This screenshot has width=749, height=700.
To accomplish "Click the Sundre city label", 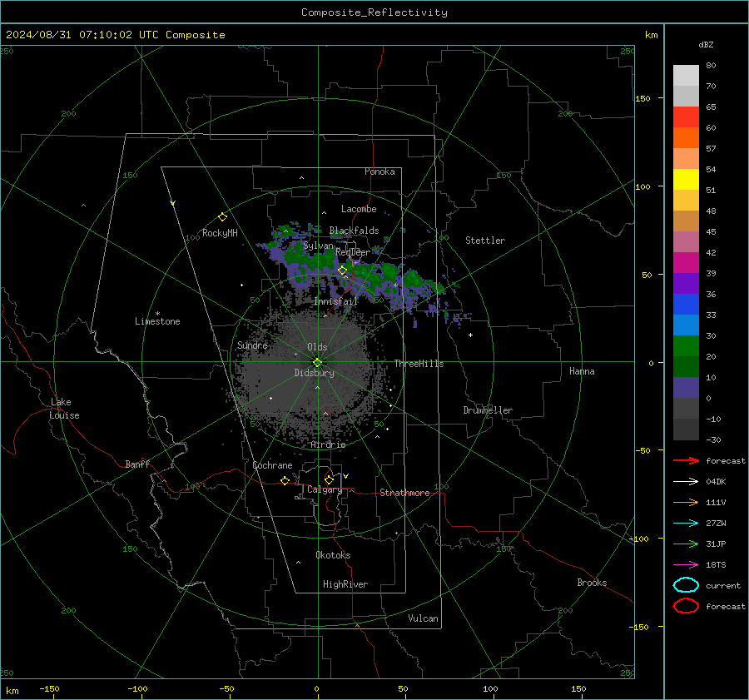I will point(252,345).
